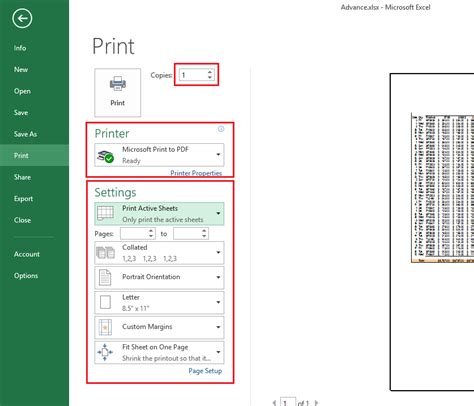Click the preview page number field
The height and width of the screenshot is (406, 474).
pos(288,402)
